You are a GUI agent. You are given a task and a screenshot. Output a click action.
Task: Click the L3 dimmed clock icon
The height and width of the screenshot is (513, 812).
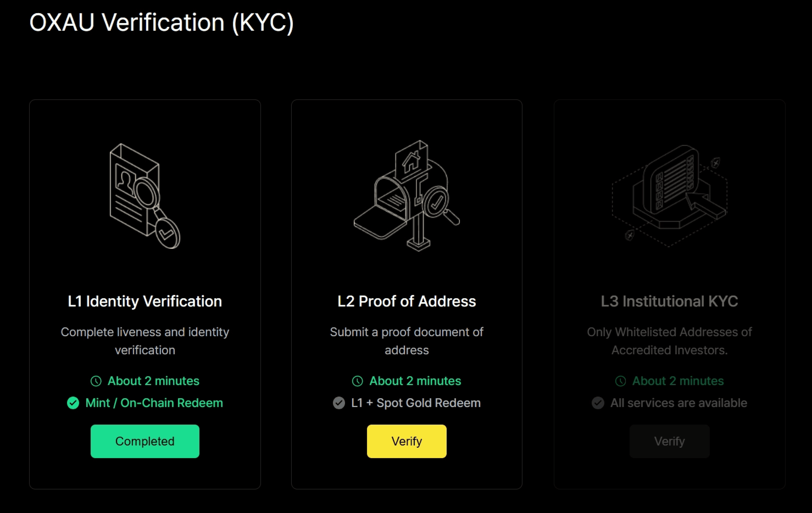click(620, 381)
